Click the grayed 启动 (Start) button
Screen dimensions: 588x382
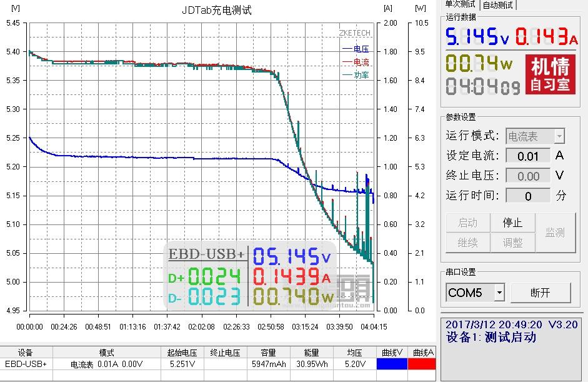467,222
